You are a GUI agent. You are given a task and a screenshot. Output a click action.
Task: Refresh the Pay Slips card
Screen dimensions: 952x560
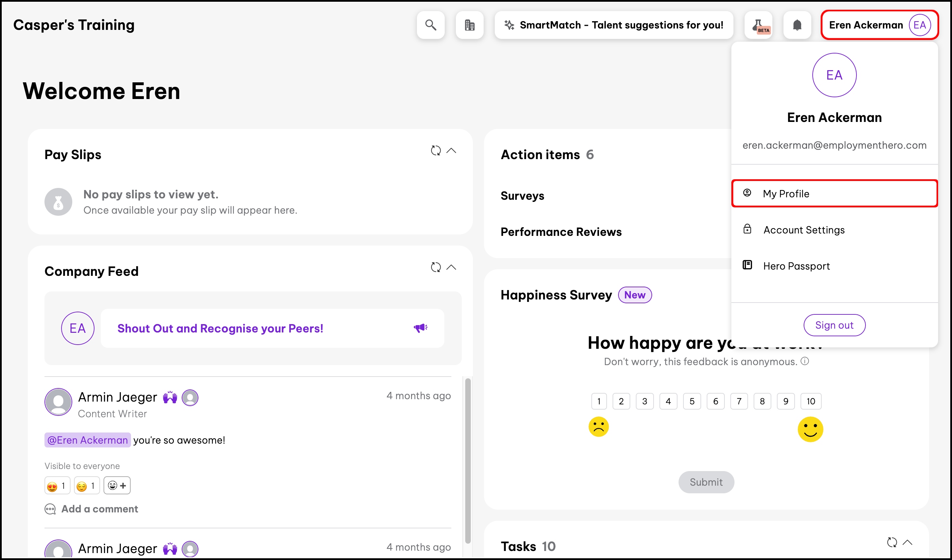pos(436,150)
